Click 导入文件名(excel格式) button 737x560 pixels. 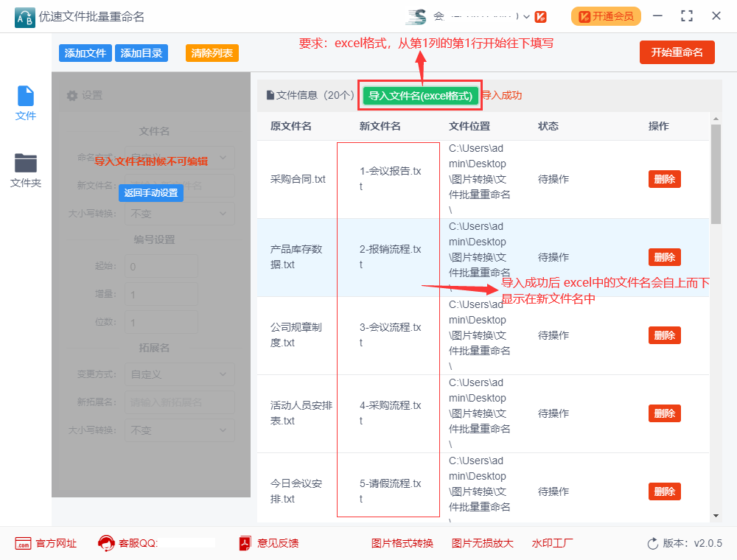(x=419, y=96)
